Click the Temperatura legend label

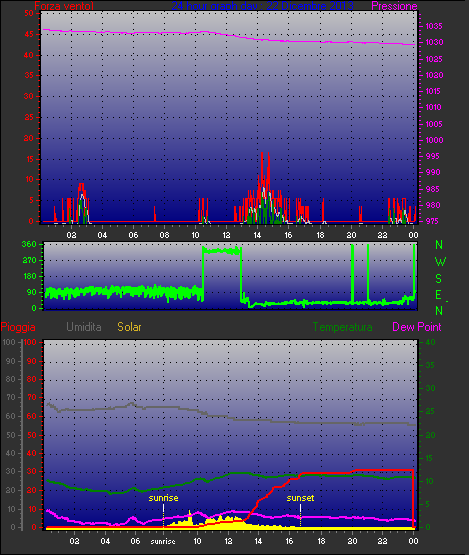point(342,327)
